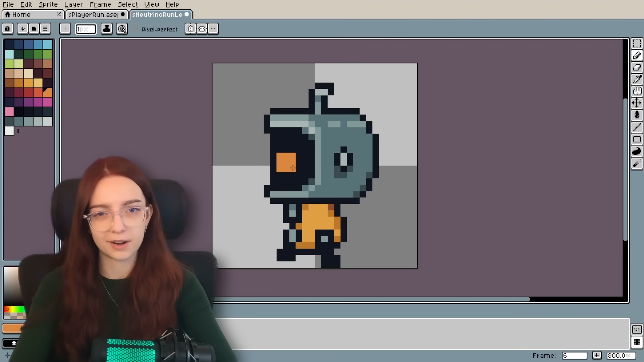Viewport: 644px width, 362px height.
Task: Toggle the timeline visibility button
Action: [x=637, y=343]
